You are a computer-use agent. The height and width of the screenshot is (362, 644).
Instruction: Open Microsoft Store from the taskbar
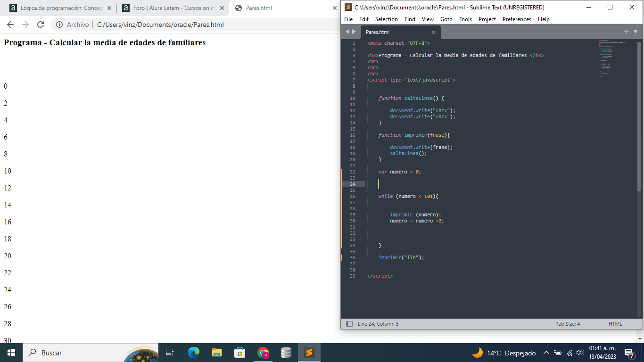click(239, 353)
